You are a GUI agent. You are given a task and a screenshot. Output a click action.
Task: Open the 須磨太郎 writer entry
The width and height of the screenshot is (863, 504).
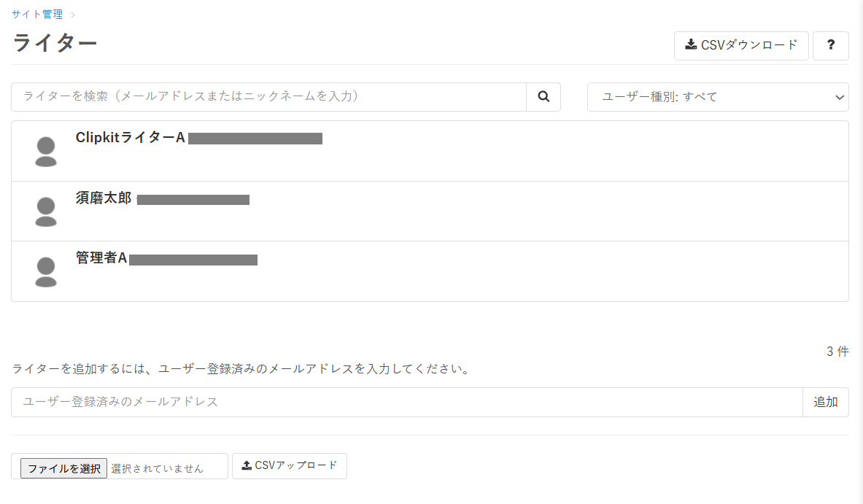coord(104,198)
